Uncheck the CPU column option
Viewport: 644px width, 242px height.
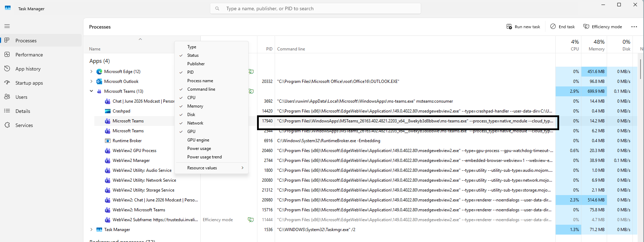[211, 98]
